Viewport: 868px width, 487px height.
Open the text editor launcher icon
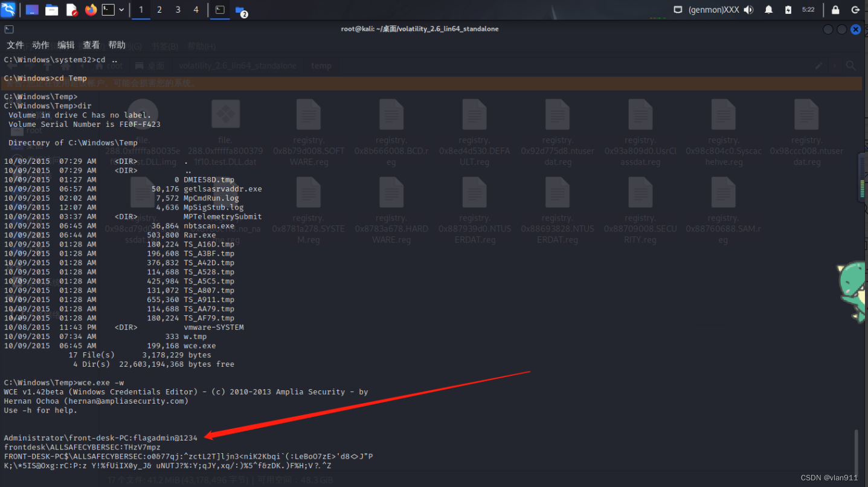point(71,10)
